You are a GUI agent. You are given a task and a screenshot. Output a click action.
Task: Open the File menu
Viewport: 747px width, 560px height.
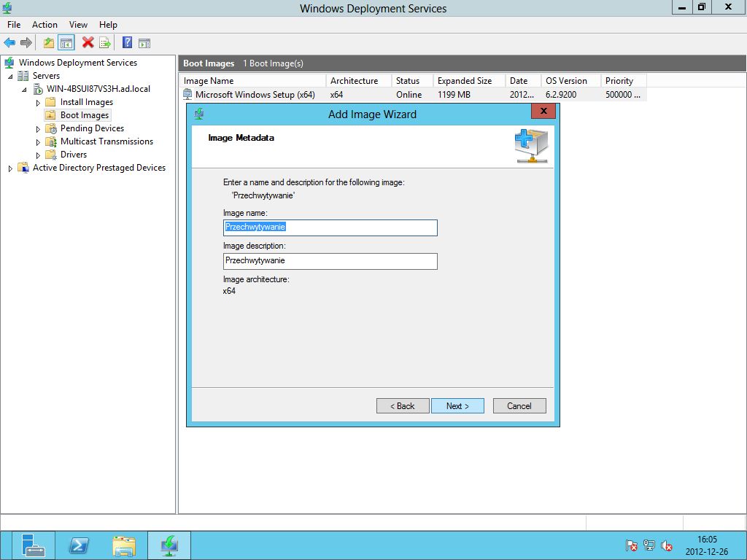(x=14, y=25)
